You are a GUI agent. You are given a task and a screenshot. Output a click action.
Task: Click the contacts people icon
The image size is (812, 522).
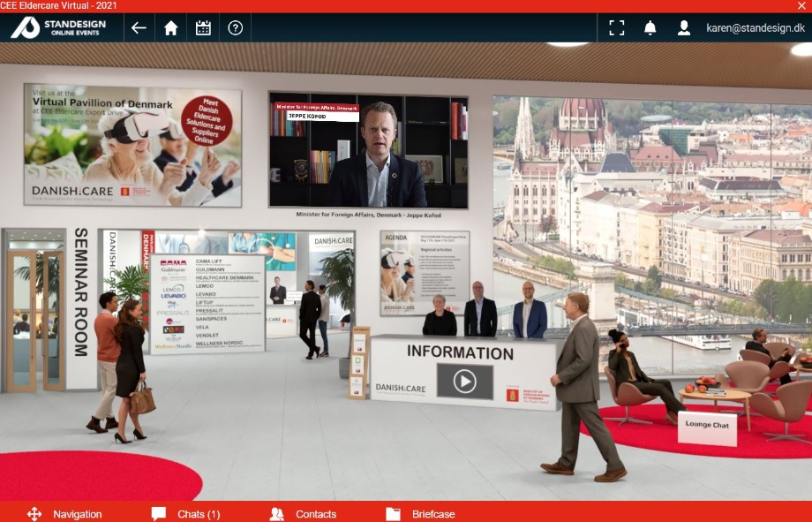[x=277, y=514]
